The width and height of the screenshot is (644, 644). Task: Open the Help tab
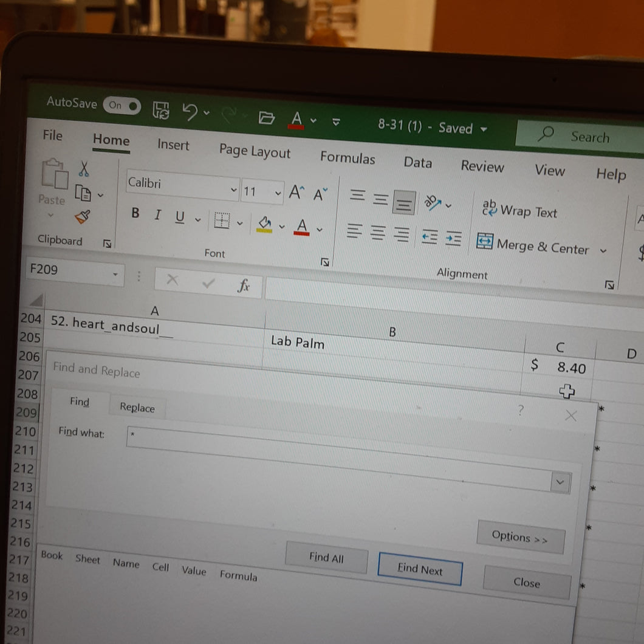tap(611, 174)
